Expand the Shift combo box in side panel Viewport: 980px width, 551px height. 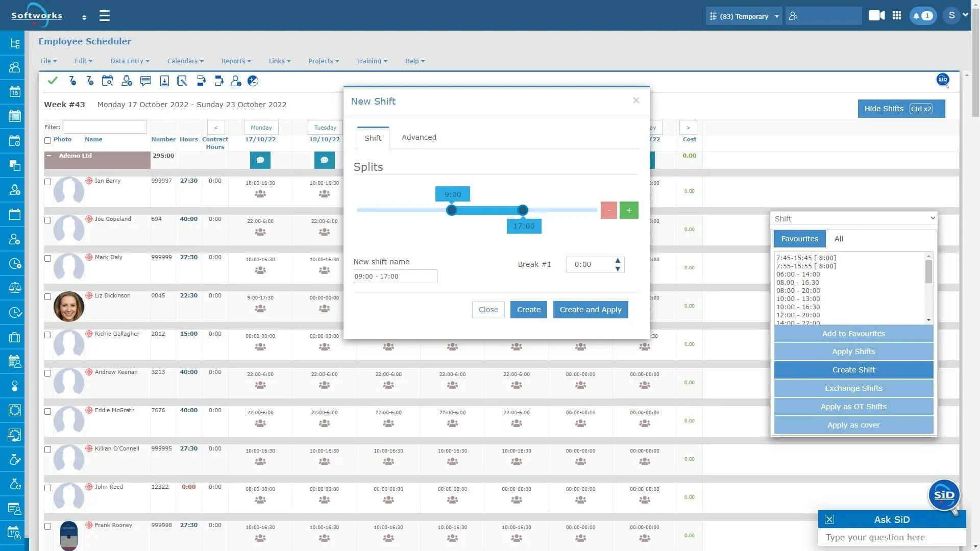tap(854, 218)
